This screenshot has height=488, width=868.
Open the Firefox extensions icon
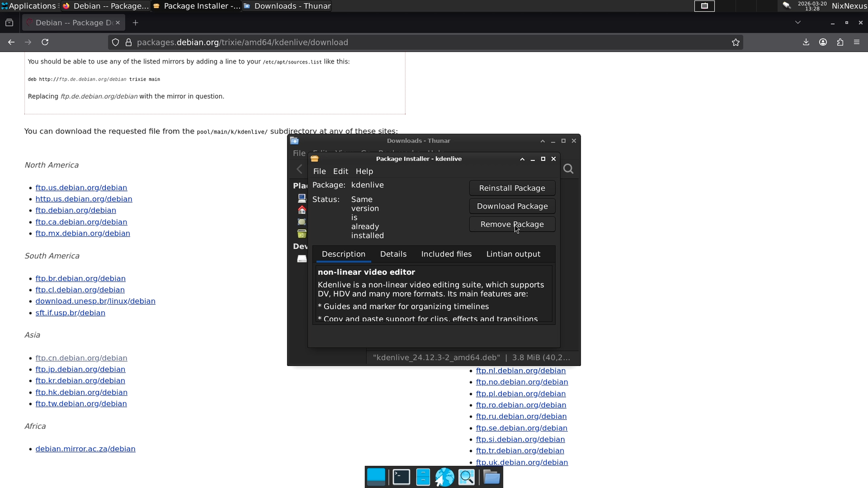point(840,42)
